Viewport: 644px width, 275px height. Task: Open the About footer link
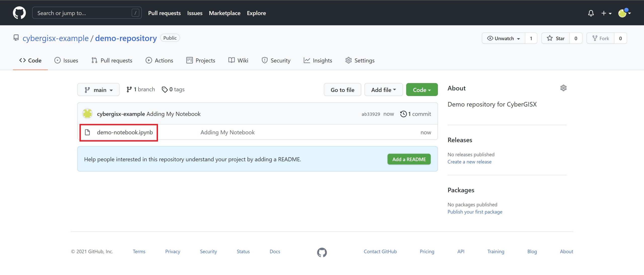pos(567,252)
